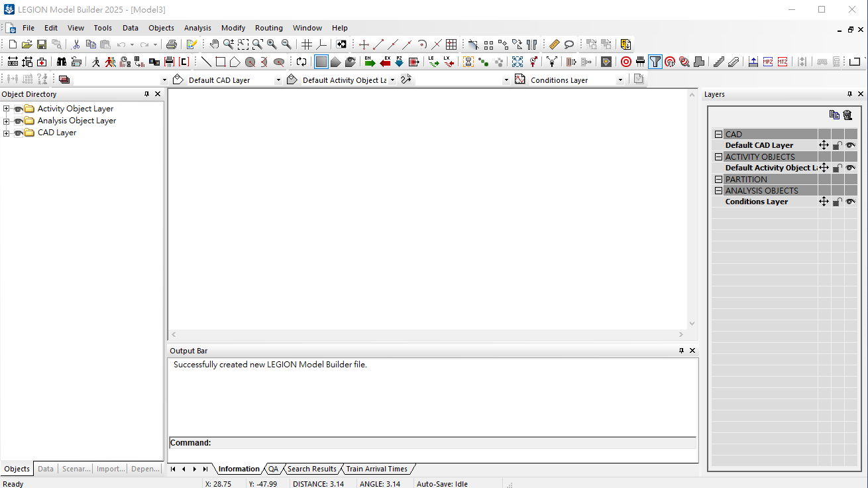Viewport: 868px width, 488px height.
Task: Click the red target focal icon
Action: pos(626,62)
